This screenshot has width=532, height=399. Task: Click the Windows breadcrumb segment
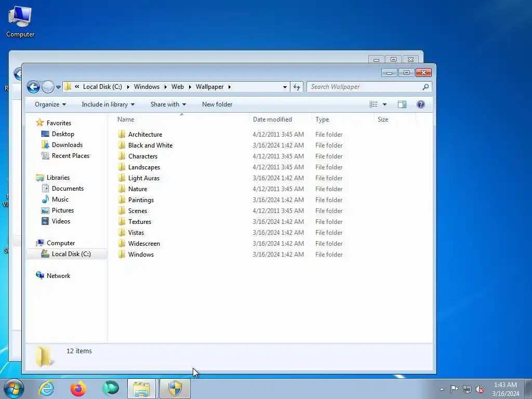coord(147,87)
